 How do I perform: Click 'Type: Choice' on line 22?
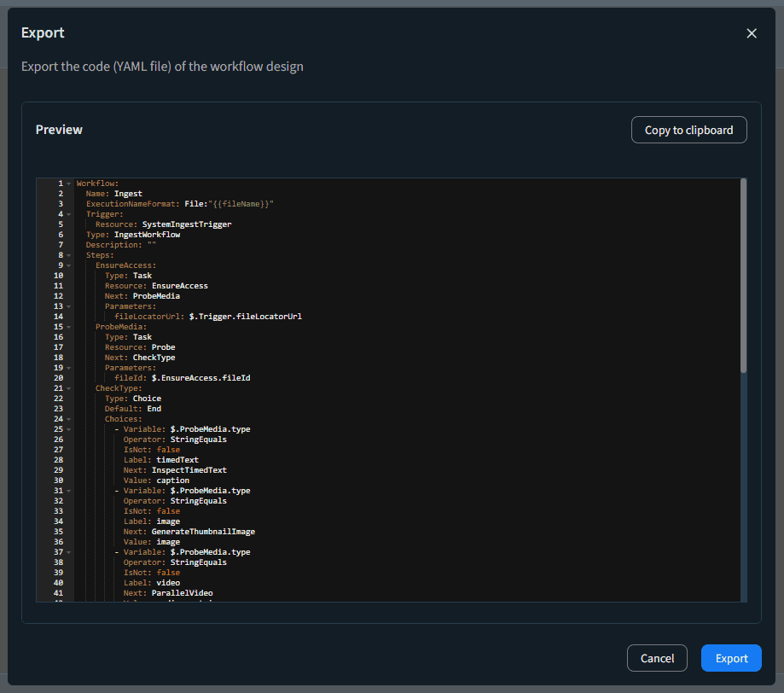133,399
